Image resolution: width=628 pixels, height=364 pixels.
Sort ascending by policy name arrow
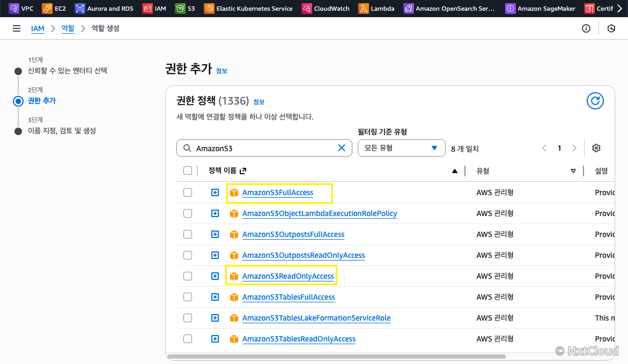click(x=455, y=171)
